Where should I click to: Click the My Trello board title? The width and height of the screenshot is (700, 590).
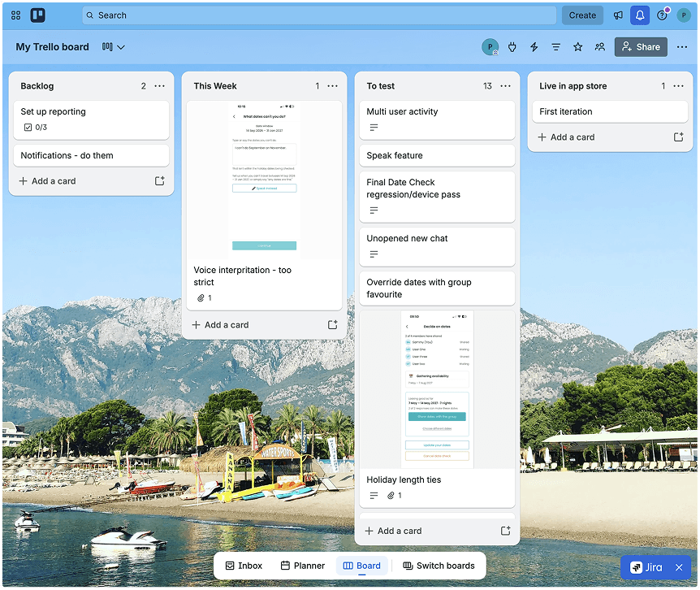pyautogui.click(x=52, y=47)
